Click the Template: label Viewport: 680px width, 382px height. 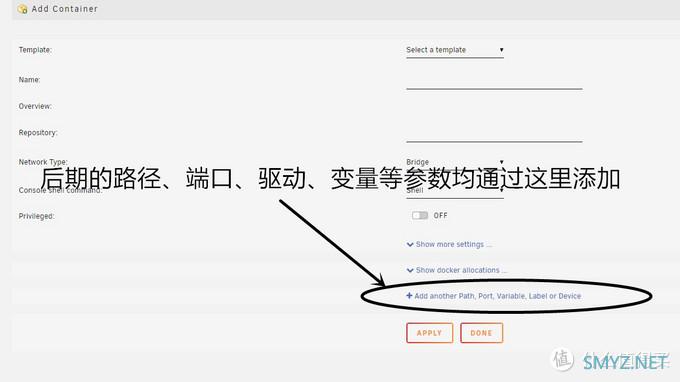tap(35, 50)
